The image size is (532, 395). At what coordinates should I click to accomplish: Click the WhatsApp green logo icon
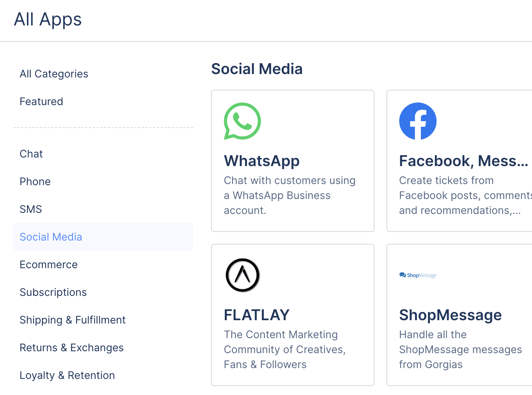coord(242,121)
